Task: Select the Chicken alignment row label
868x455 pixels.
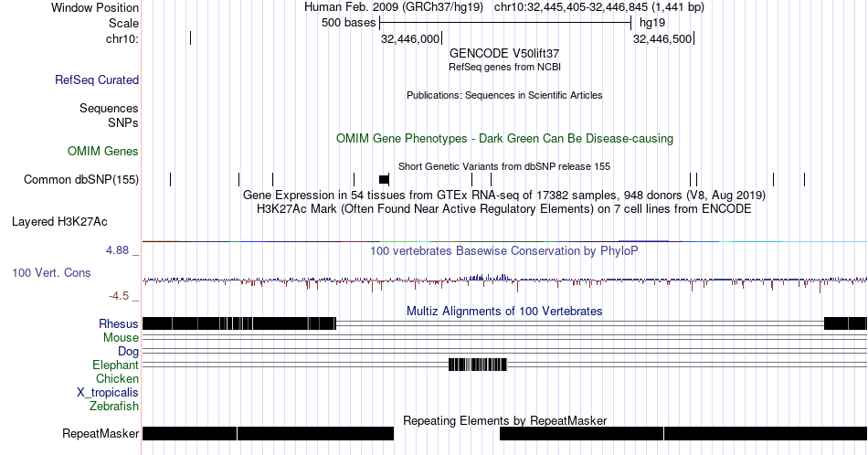Action: (x=117, y=378)
